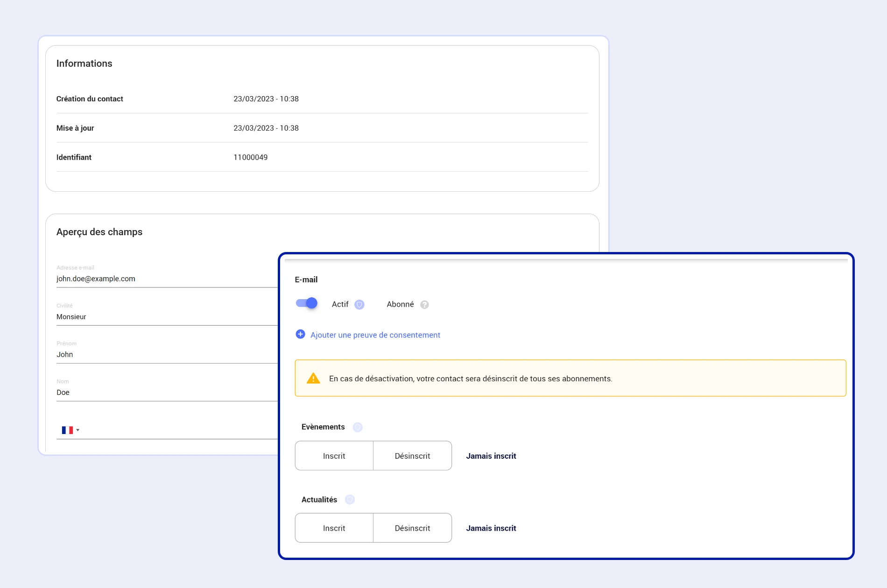887x588 pixels.
Task: Select Désinscrit for Evènements
Action: click(x=413, y=455)
